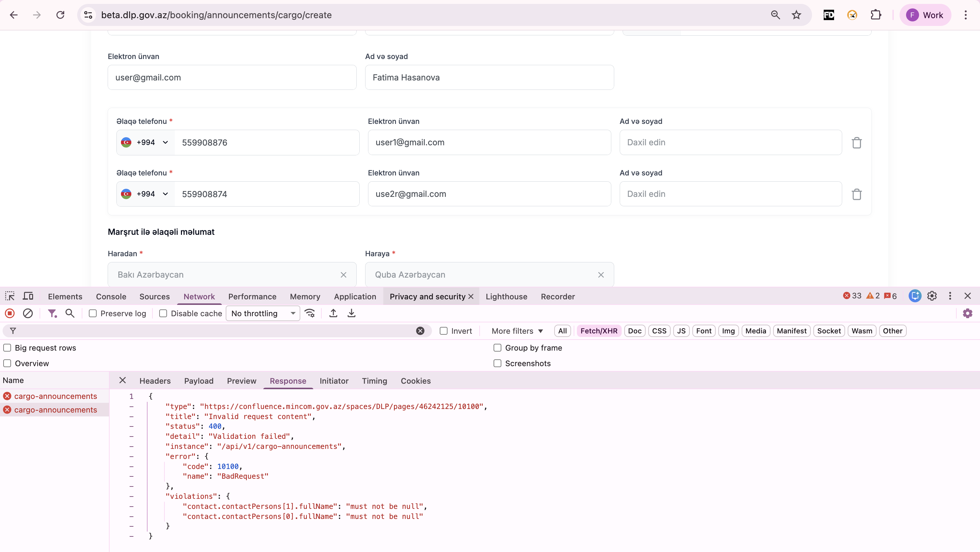The height and width of the screenshot is (552, 980).
Task: Bookmark this page with the star icon
Action: 796,15
